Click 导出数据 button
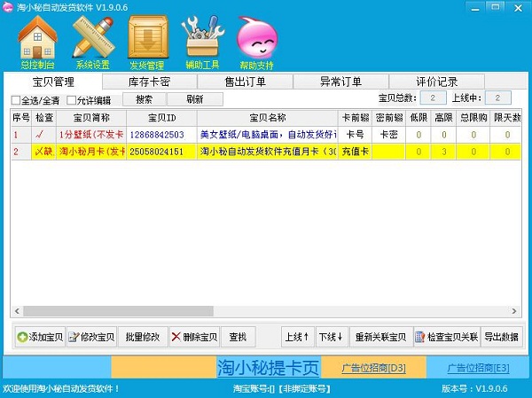 [502, 337]
